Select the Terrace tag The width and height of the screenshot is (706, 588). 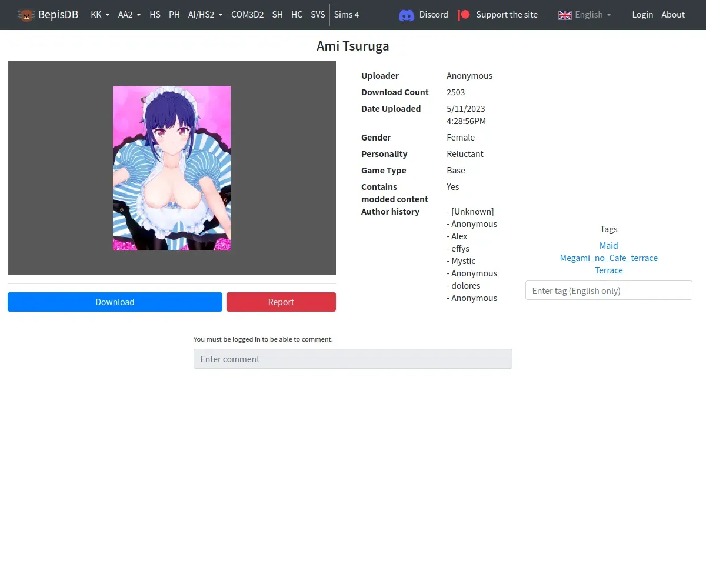(x=609, y=270)
